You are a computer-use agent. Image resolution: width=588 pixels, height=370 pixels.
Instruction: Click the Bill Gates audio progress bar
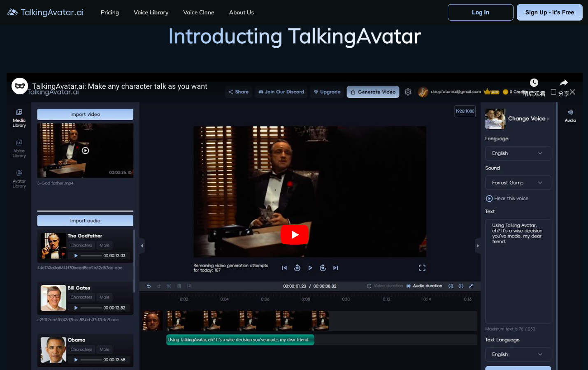pyautogui.click(x=91, y=308)
